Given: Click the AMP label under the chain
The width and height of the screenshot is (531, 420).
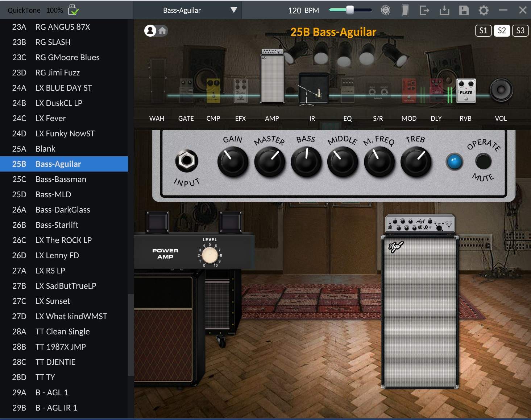Looking at the screenshot, I should coord(272,119).
